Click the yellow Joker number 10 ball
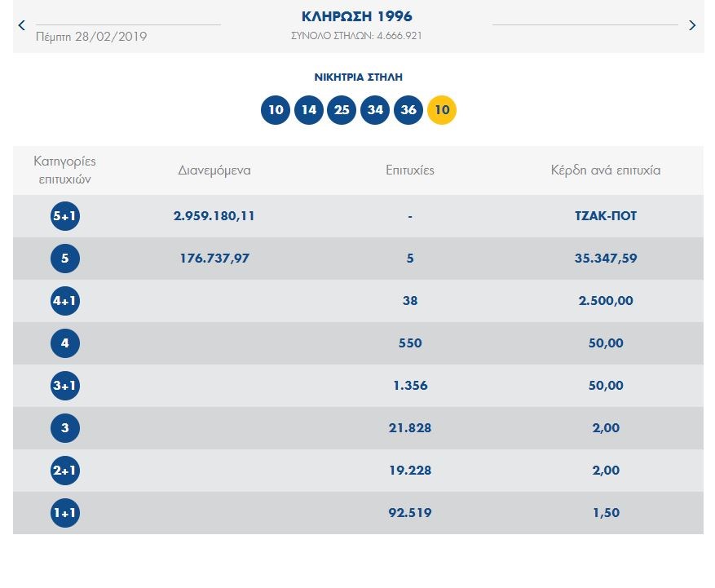This screenshot has height=588, width=715. 442,110
